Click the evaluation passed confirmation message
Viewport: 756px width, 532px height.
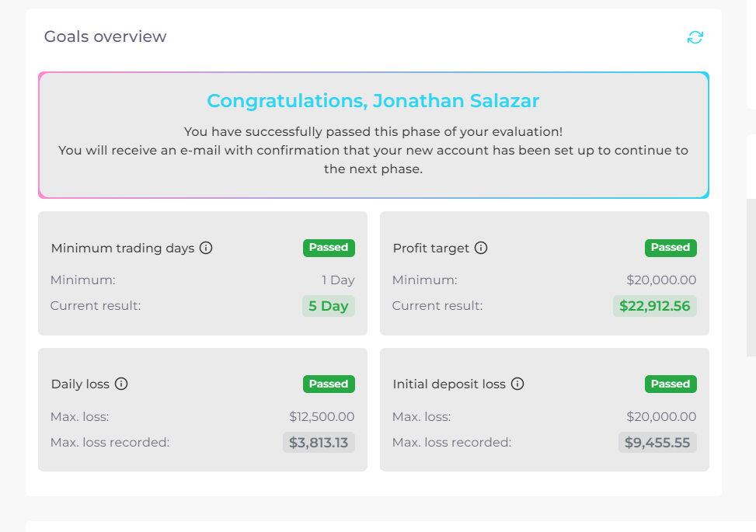373,151
